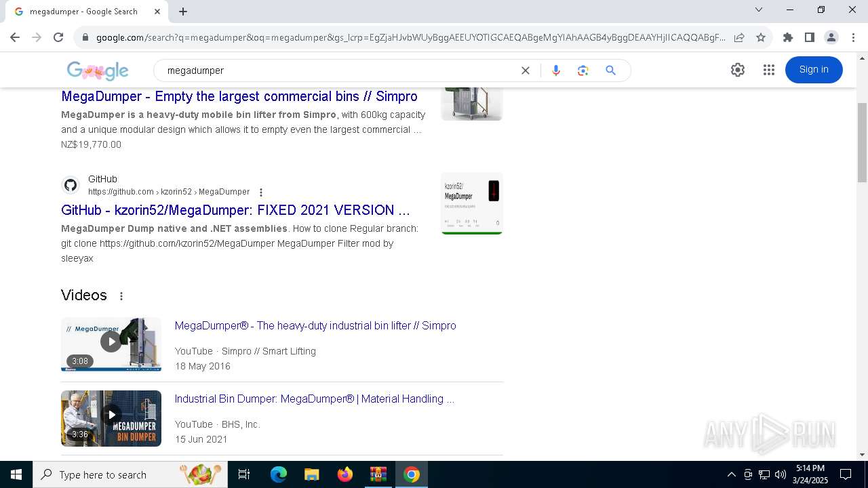The image size is (868, 488).
Task: Bookmark this page with star icon
Action: pos(761,37)
